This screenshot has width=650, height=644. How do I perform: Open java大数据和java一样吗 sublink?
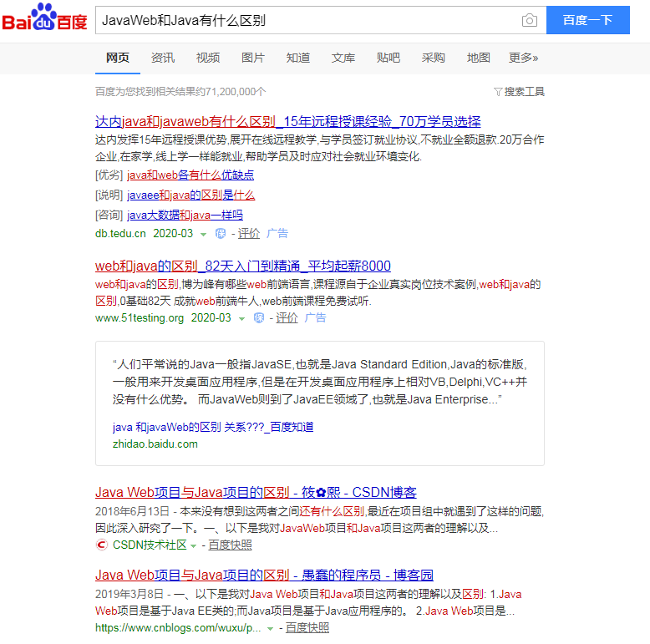point(185,215)
